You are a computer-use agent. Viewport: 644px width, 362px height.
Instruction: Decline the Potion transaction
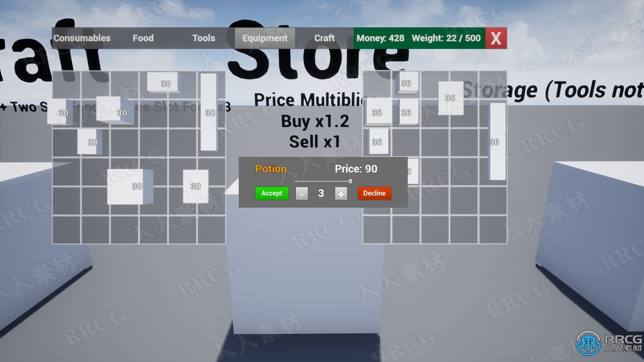[x=373, y=193]
